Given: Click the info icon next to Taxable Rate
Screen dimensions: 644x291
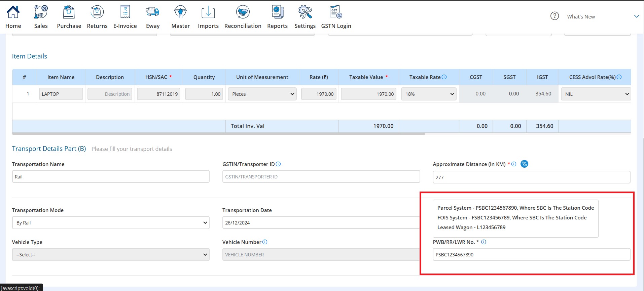Looking at the screenshot, I should pyautogui.click(x=444, y=77).
